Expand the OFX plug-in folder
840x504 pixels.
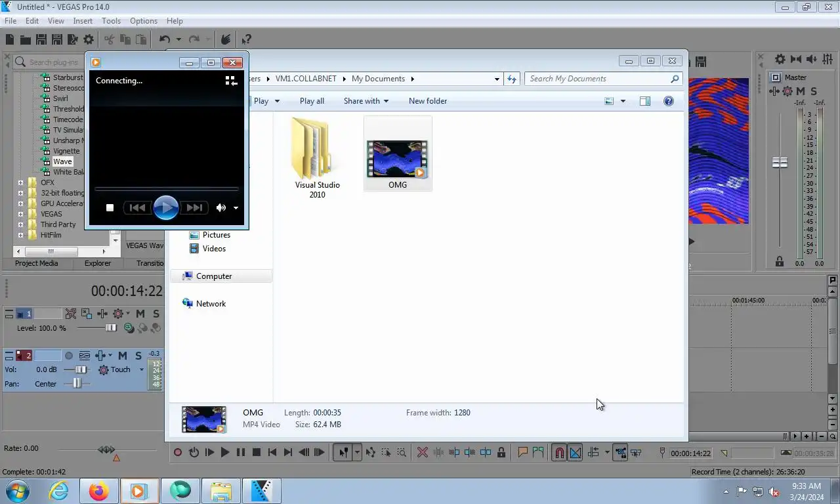(x=20, y=182)
